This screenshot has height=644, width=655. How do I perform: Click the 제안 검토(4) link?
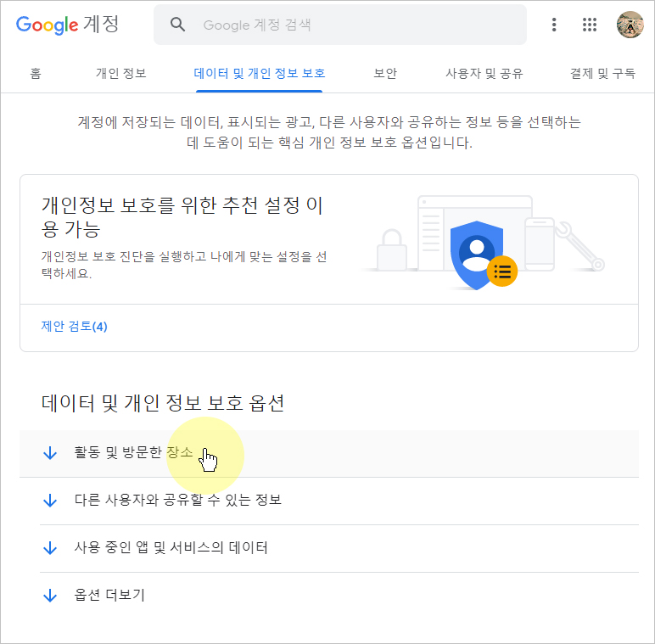[75, 327]
